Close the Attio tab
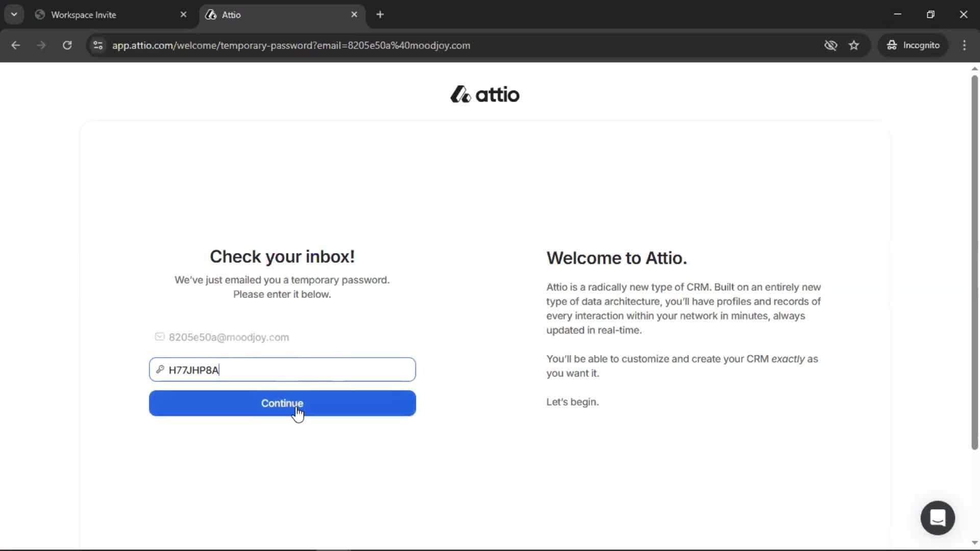The height and width of the screenshot is (551, 980). coord(354,15)
